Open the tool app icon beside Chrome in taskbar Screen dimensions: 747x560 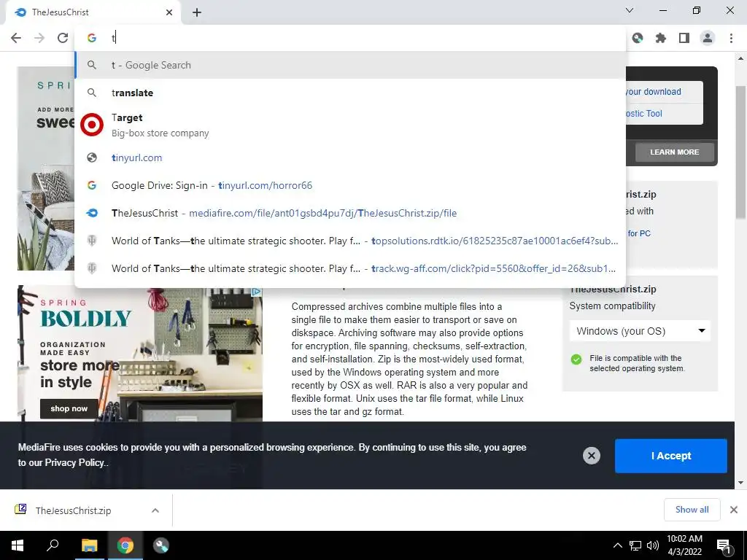(x=161, y=545)
